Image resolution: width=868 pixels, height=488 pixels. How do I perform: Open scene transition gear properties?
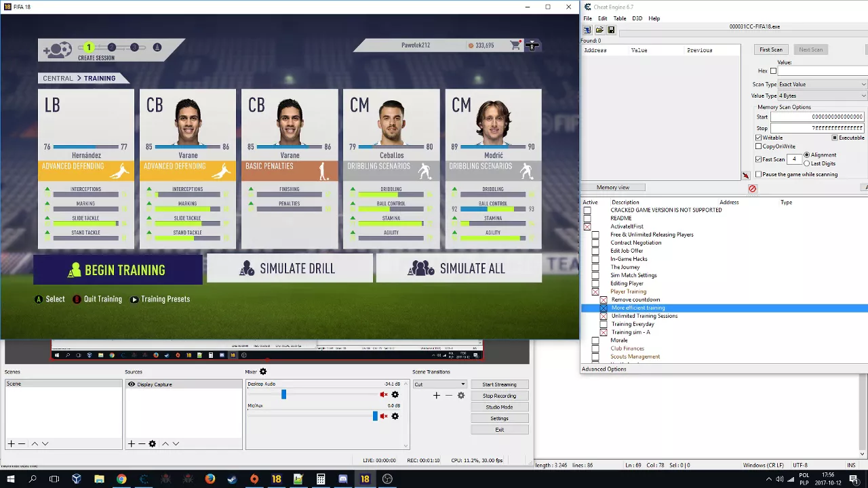click(x=461, y=395)
